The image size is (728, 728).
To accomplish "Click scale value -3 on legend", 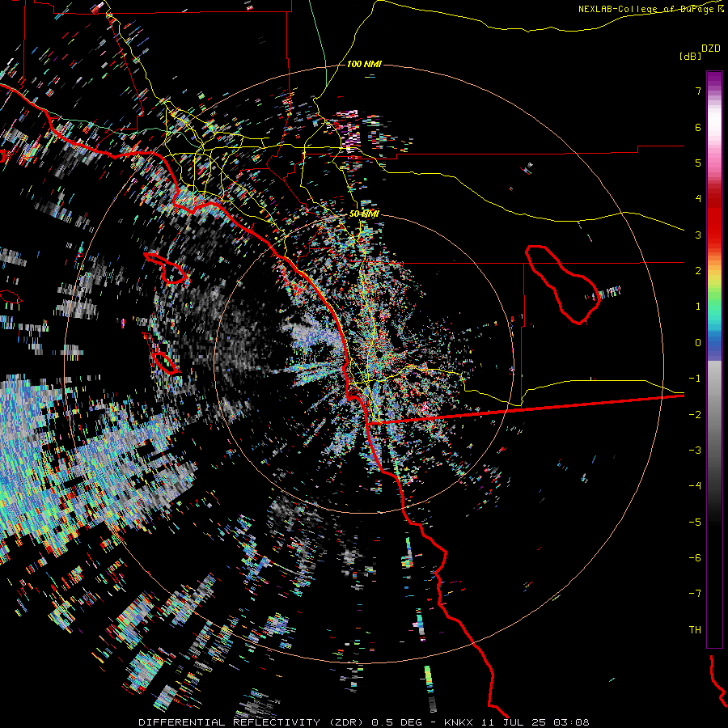I will (695, 451).
